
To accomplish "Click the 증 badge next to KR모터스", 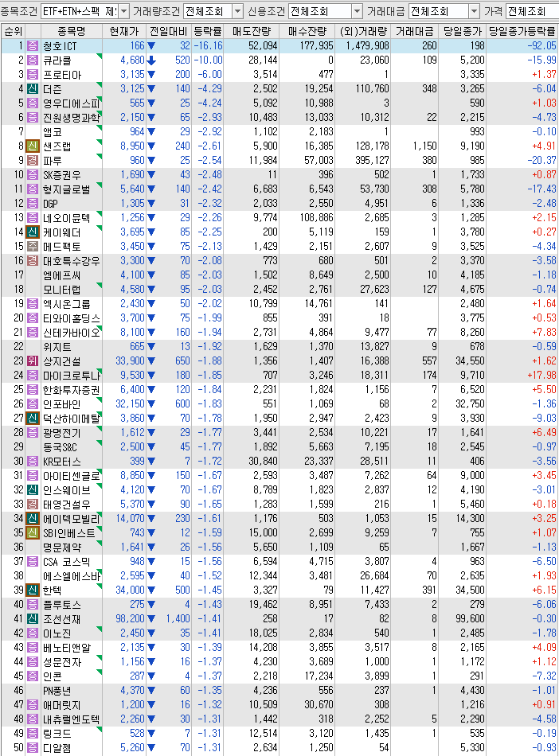I will pos(33,462).
